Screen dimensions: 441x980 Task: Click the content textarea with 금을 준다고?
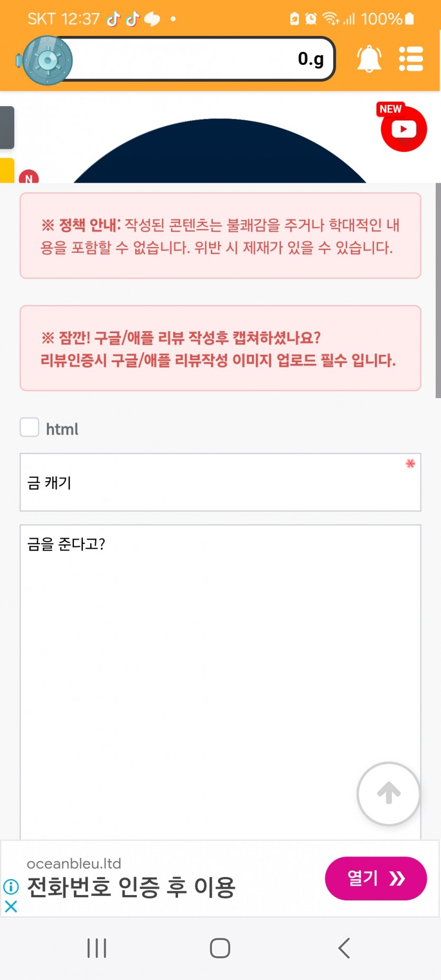point(220,682)
